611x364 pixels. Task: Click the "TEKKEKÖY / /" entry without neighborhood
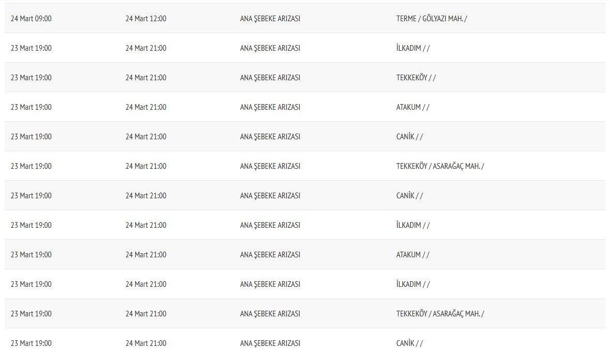click(416, 78)
